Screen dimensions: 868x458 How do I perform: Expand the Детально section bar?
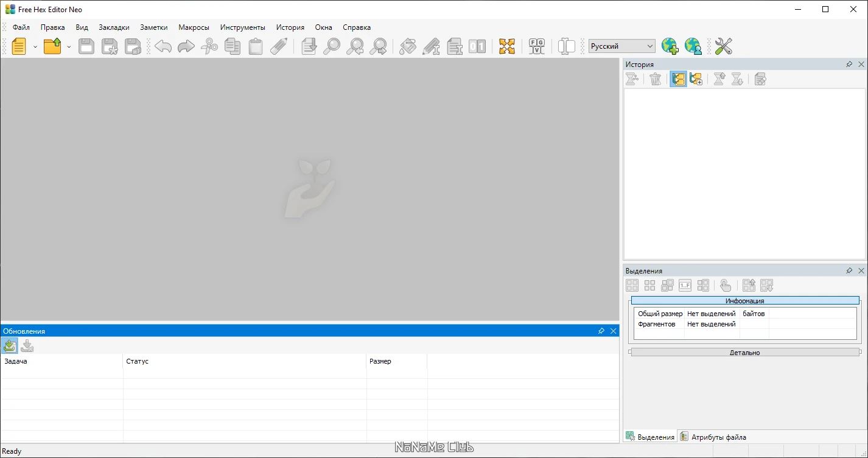pos(745,352)
